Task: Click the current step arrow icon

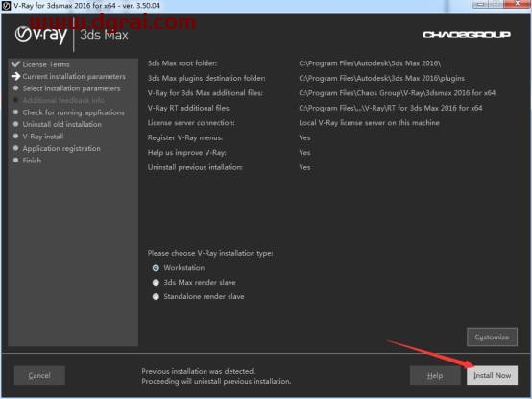Action: click(15, 76)
